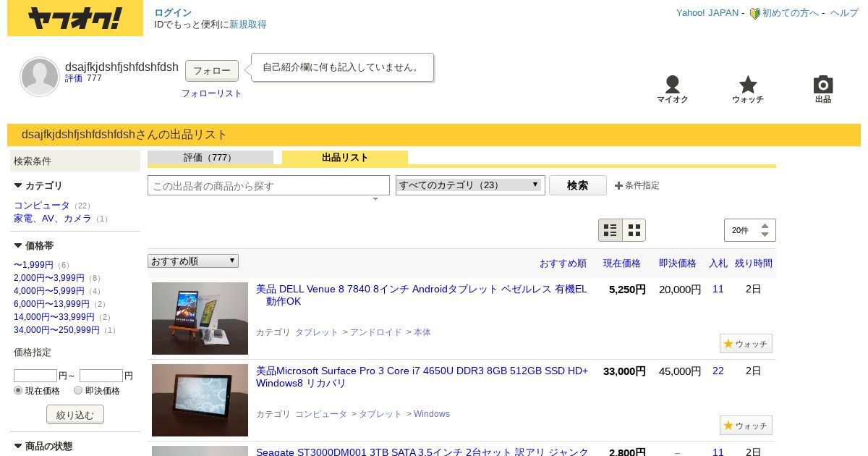Filter price range 4,000円〜5,999円
Screen dimensions: 868x456
(49, 291)
